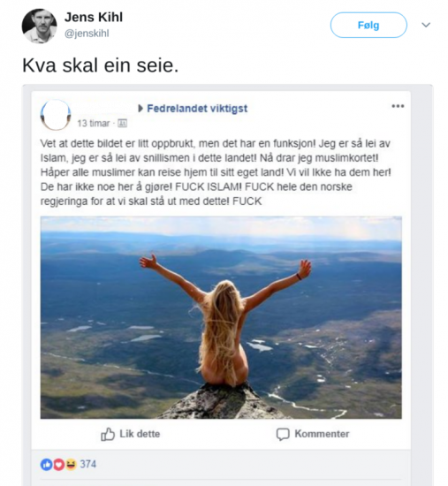Click the speech bubble comment icon
The height and width of the screenshot is (486, 448).
(283, 434)
